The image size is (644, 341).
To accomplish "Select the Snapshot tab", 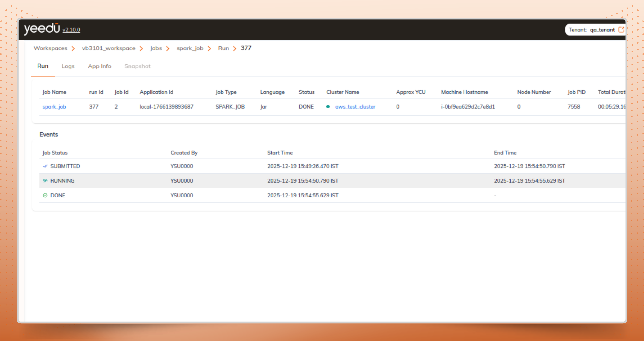I will (x=137, y=66).
